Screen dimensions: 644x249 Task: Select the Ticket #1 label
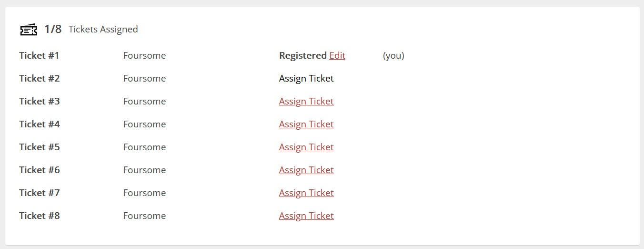pos(39,56)
